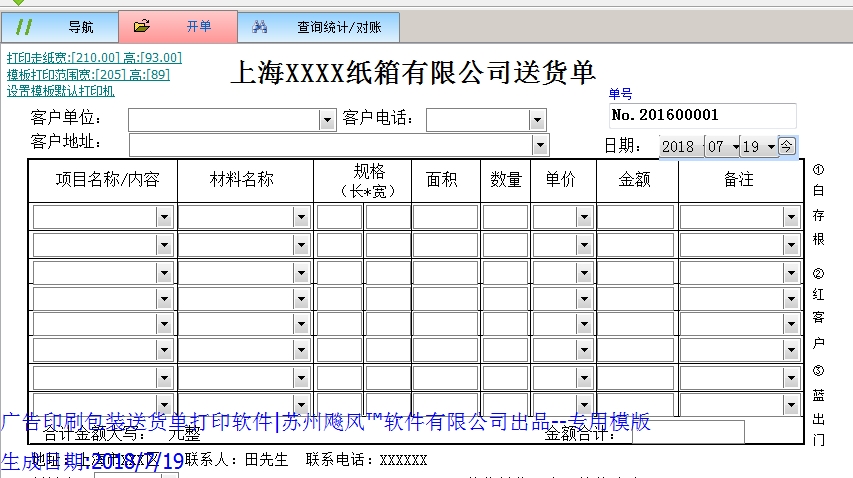Screen dimensions: 853x478
Task: Open the 模板打印范围宽 print range link
Action: tap(88, 74)
